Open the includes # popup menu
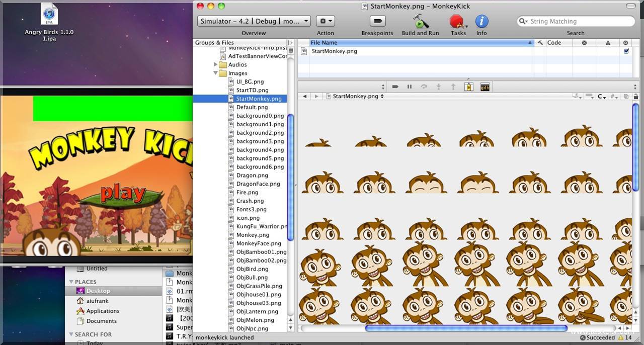 (x=614, y=96)
